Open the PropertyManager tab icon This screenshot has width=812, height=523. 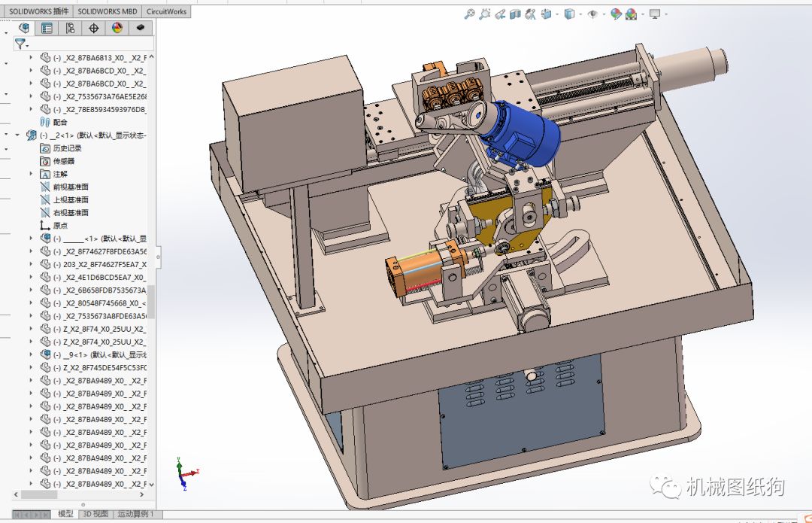[47, 28]
